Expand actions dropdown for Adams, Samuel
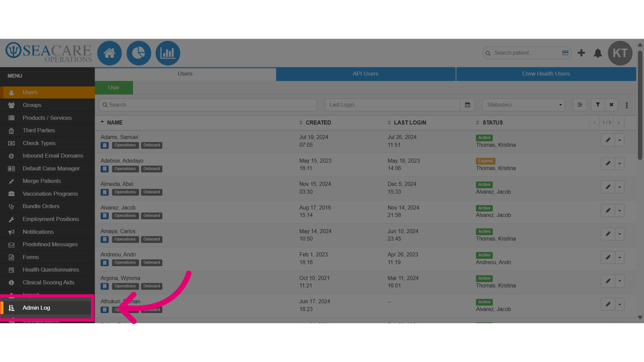Image resolution: width=644 pixels, height=362 pixels. tap(620, 140)
